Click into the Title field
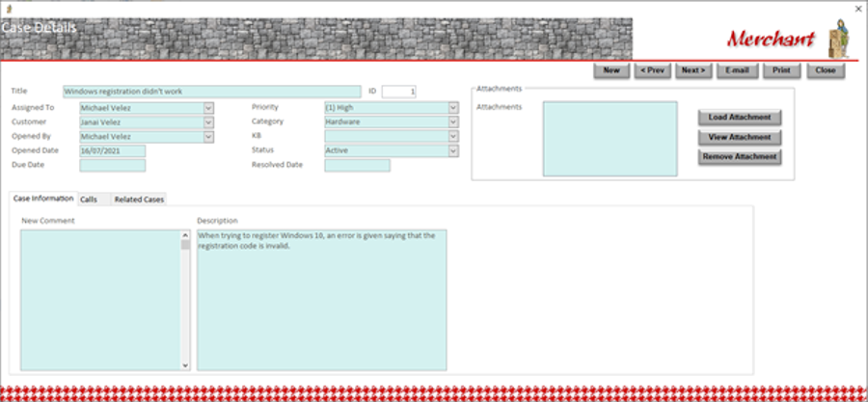 click(x=212, y=92)
